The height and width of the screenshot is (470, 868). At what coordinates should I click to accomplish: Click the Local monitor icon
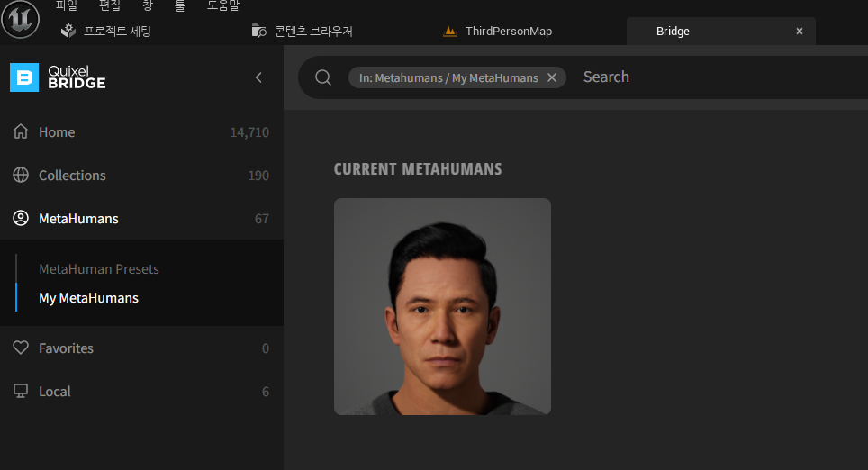[x=21, y=392]
